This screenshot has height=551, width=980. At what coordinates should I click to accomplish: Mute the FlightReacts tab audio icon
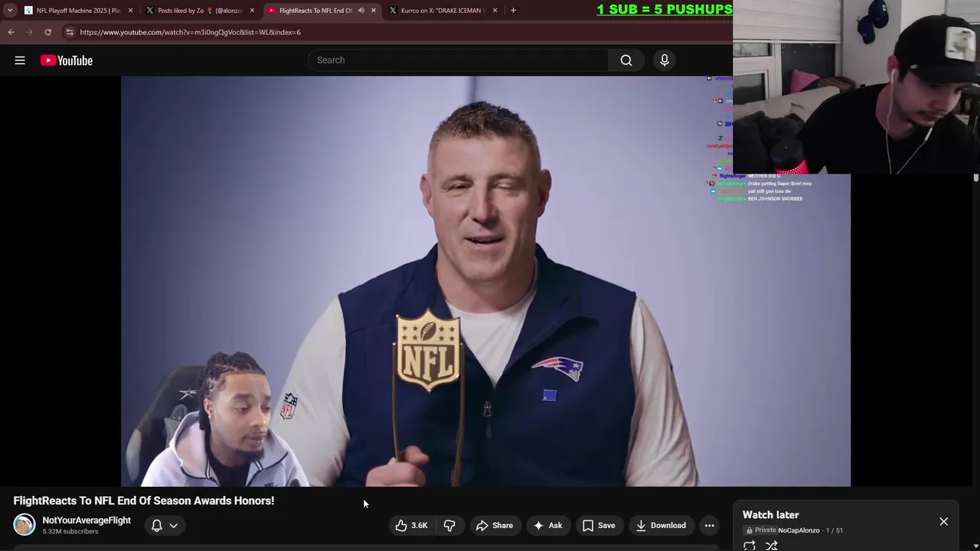[x=361, y=11]
